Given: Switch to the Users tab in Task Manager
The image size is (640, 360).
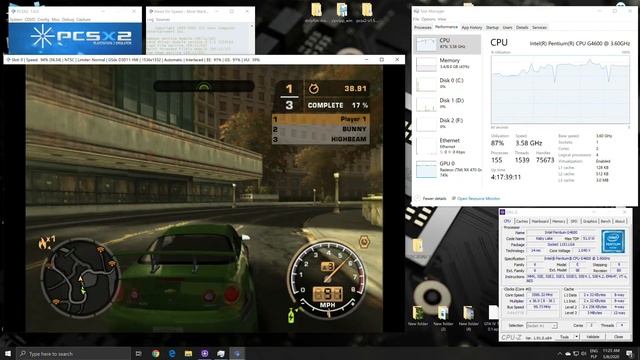Looking at the screenshot, I should [x=507, y=27].
